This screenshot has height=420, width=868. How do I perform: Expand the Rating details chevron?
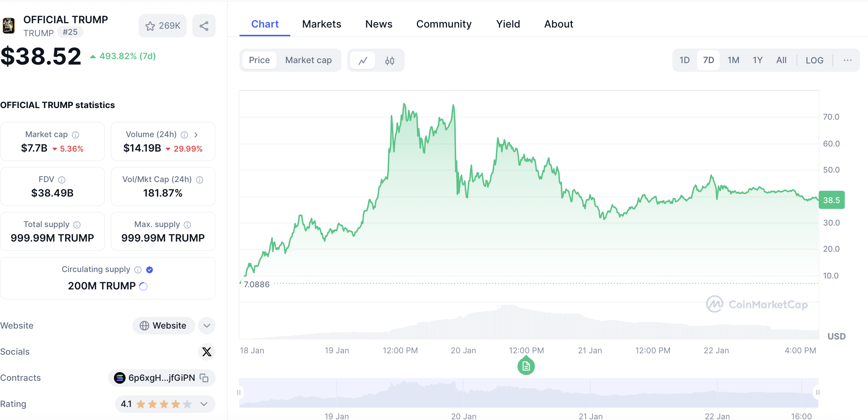click(204, 404)
